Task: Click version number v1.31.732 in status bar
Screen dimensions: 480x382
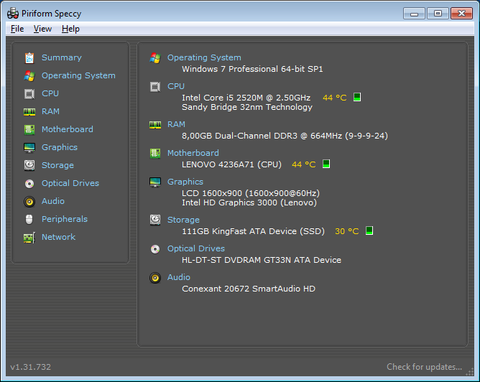Action: (31, 367)
